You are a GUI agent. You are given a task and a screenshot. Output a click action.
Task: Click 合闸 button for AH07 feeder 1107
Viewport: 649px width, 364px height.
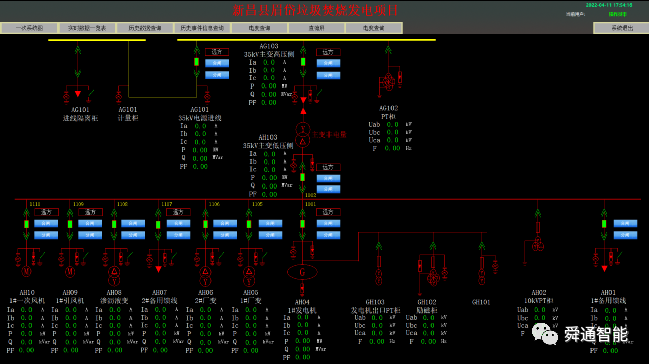(x=178, y=223)
